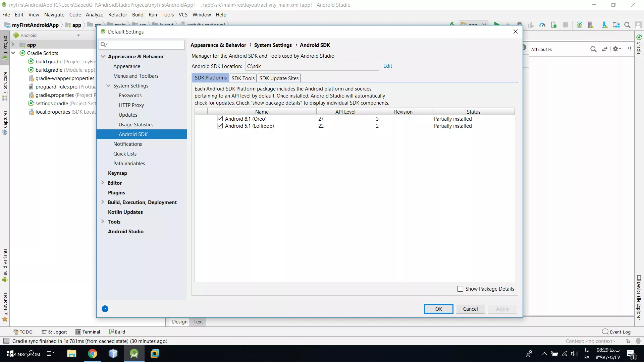Viewport: 644px width, 362px height.
Task: Click the Android SDK Location field
Action: [x=312, y=66]
